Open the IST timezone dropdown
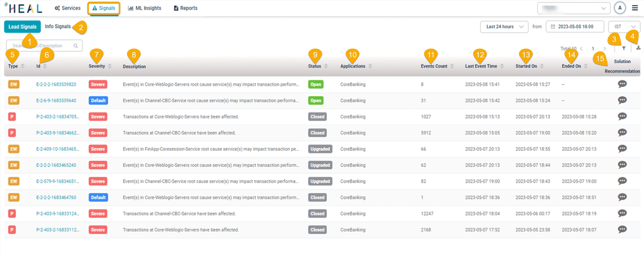This screenshot has height=257, width=644. coord(624,27)
